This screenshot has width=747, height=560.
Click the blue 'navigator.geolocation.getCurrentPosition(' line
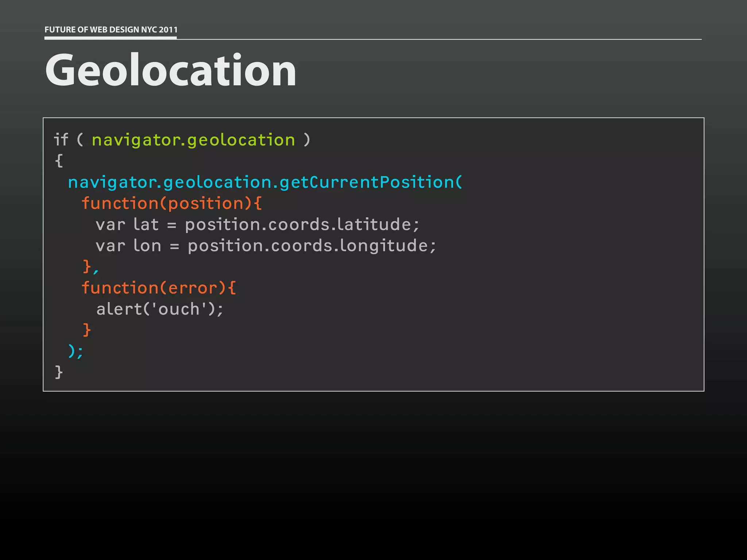click(x=265, y=183)
